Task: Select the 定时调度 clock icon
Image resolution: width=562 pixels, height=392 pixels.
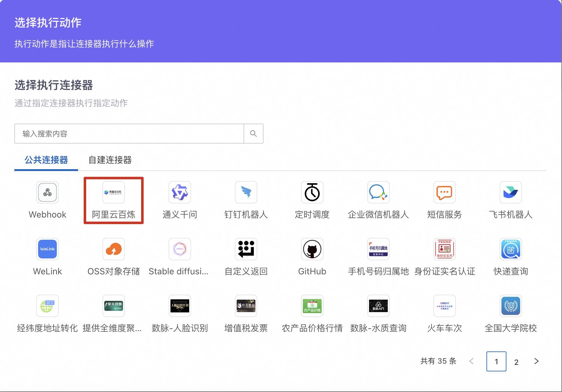Action: tap(312, 192)
